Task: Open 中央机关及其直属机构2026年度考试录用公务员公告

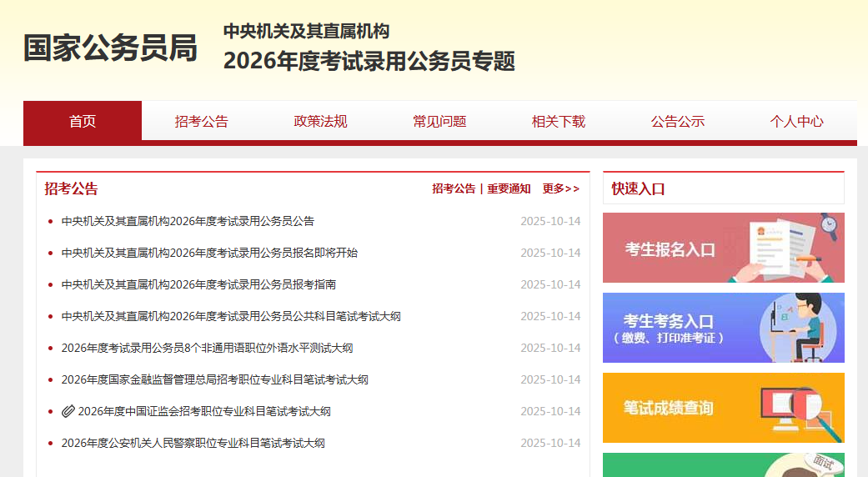Action: pos(188,221)
